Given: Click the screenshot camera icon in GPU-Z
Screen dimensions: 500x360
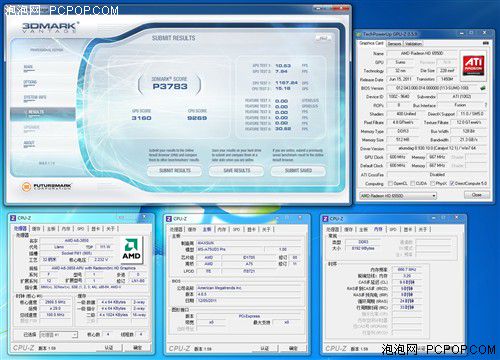Looking at the screenshot, I should click(x=485, y=43).
